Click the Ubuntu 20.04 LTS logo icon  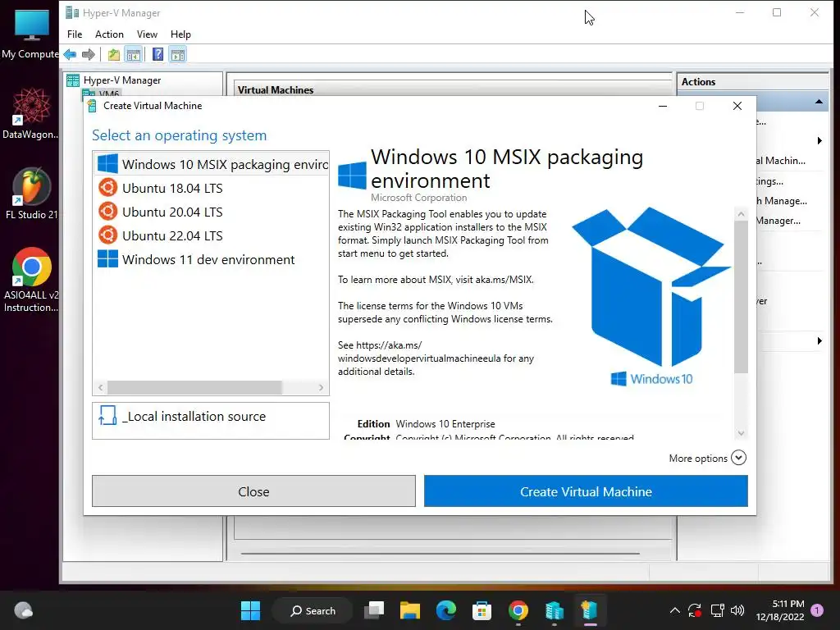(x=107, y=211)
